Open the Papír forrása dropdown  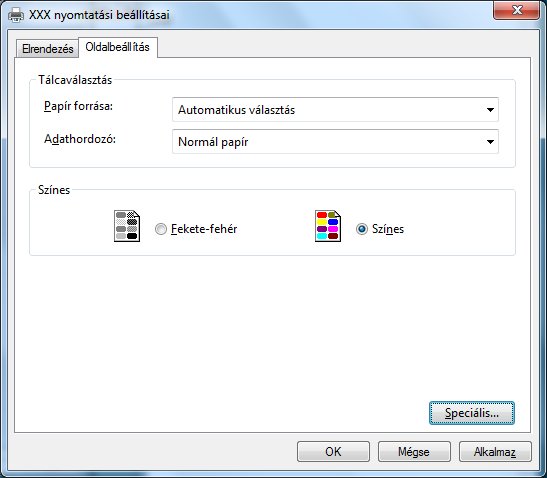click(x=335, y=110)
